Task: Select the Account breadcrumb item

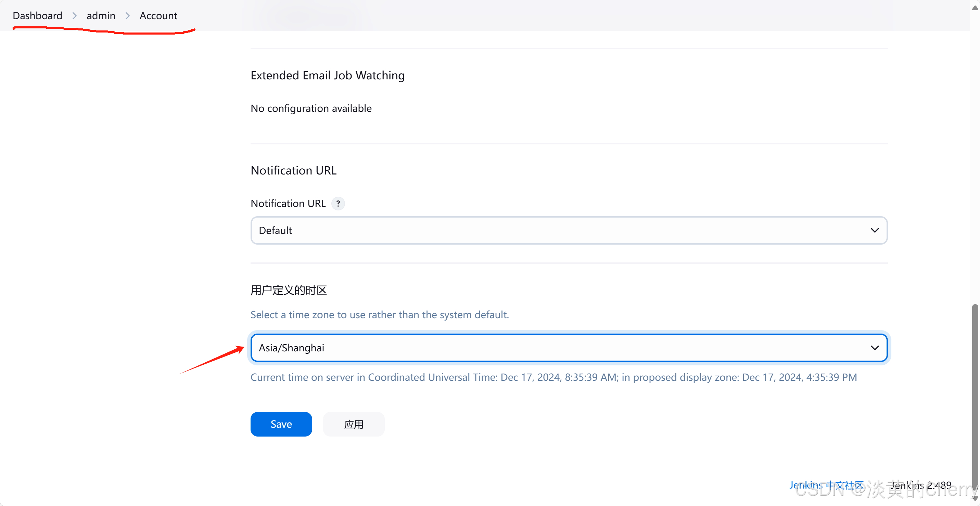Action: tap(158, 16)
